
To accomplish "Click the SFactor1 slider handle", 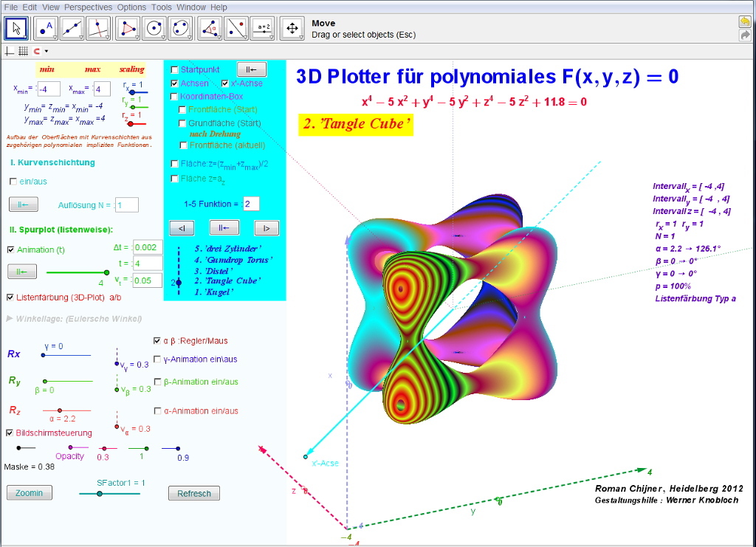I will (99, 494).
